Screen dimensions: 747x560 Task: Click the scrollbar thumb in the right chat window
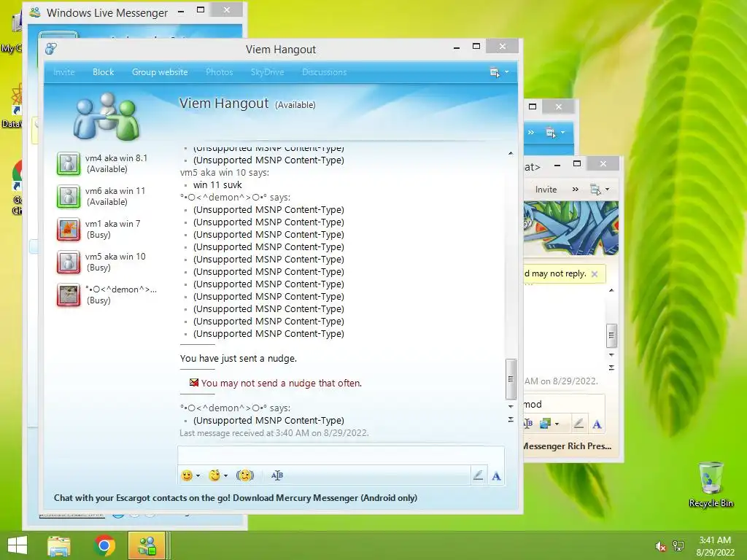click(612, 335)
